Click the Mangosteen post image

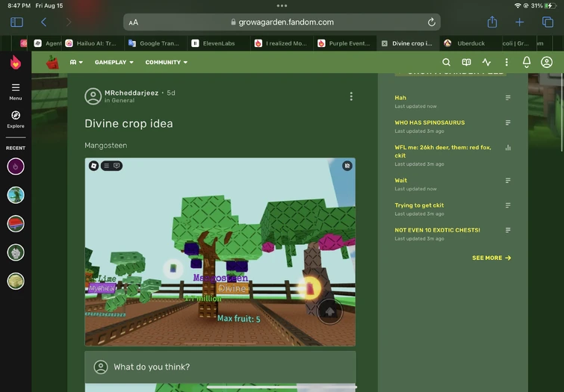(220, 252)
